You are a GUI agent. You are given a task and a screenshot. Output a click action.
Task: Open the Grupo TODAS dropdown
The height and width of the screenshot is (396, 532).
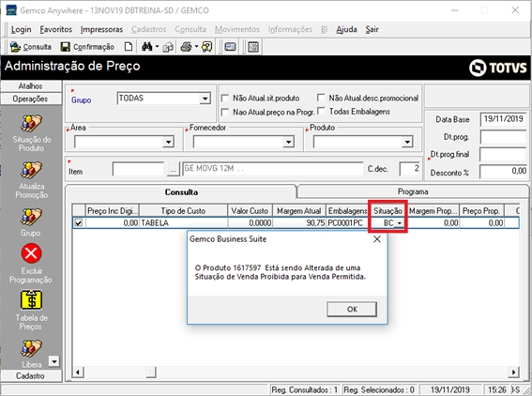205,99
